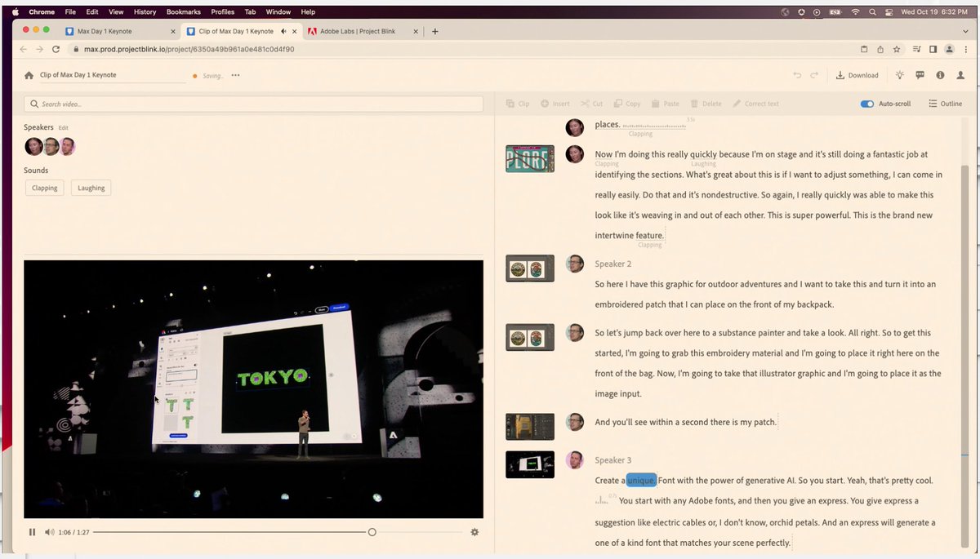
Task: Click the Delete tool
Action: pyautogui.click(x=706, y=104)
